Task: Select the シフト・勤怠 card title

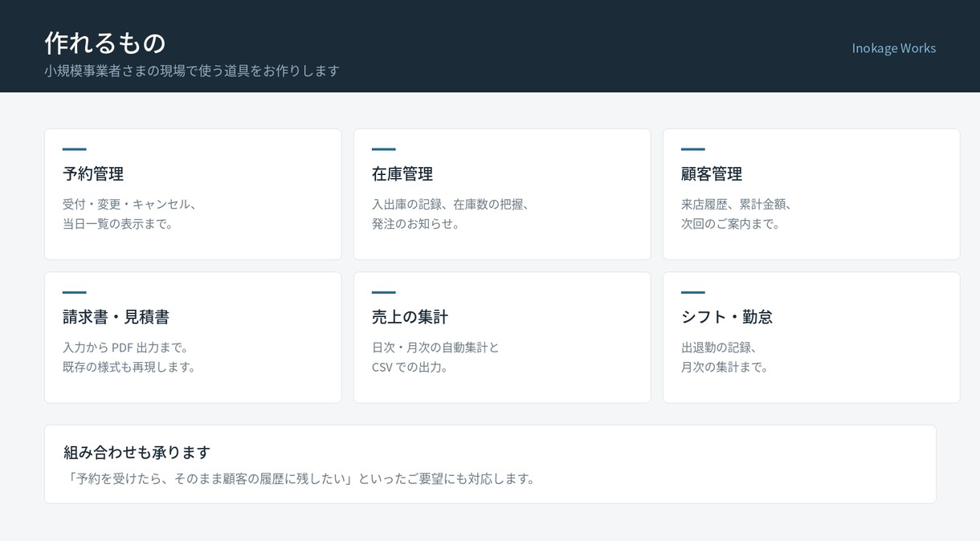Action: point(727,317)
